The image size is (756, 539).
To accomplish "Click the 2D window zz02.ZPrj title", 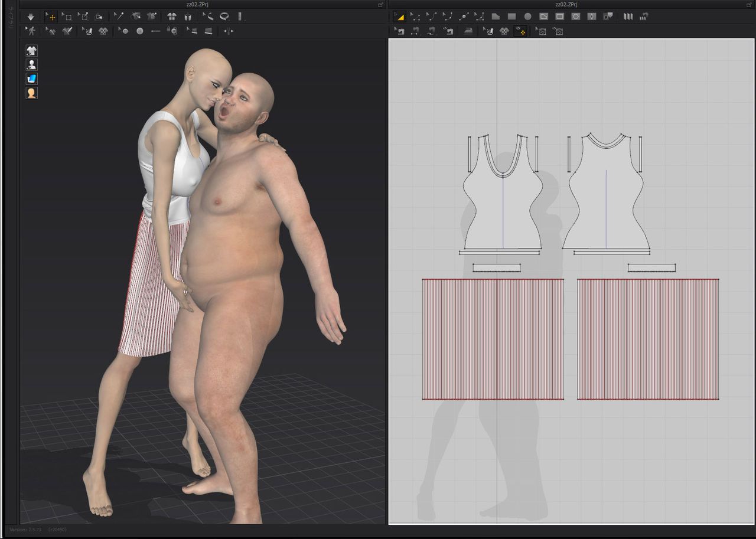I will pos(566,4).
